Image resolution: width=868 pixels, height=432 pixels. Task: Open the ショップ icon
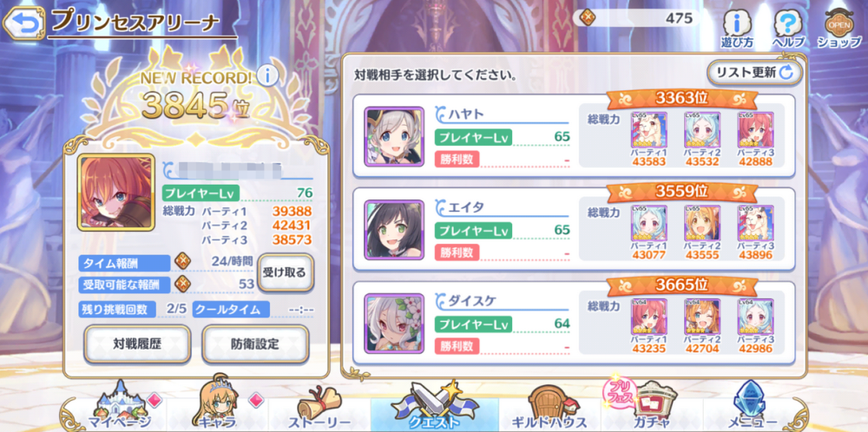pyautogui.click(x=838, y=29)
